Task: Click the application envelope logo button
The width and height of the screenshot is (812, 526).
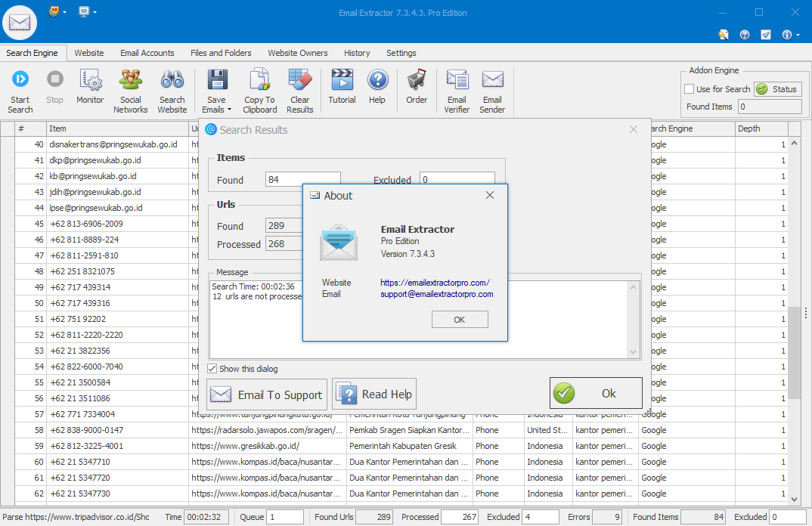Action: tap(20, 23)
